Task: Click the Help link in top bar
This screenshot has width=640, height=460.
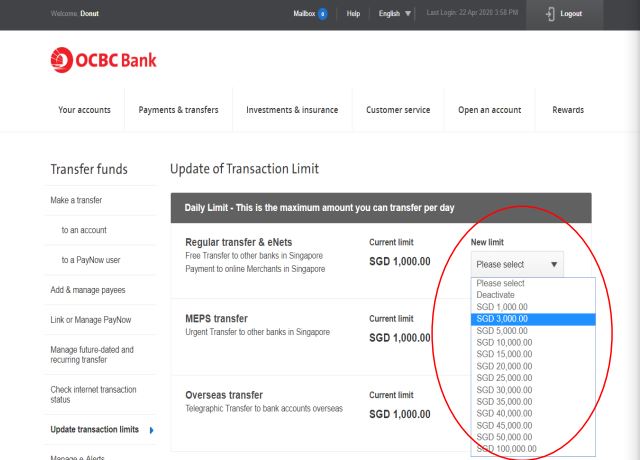Action: pos(353,14)
